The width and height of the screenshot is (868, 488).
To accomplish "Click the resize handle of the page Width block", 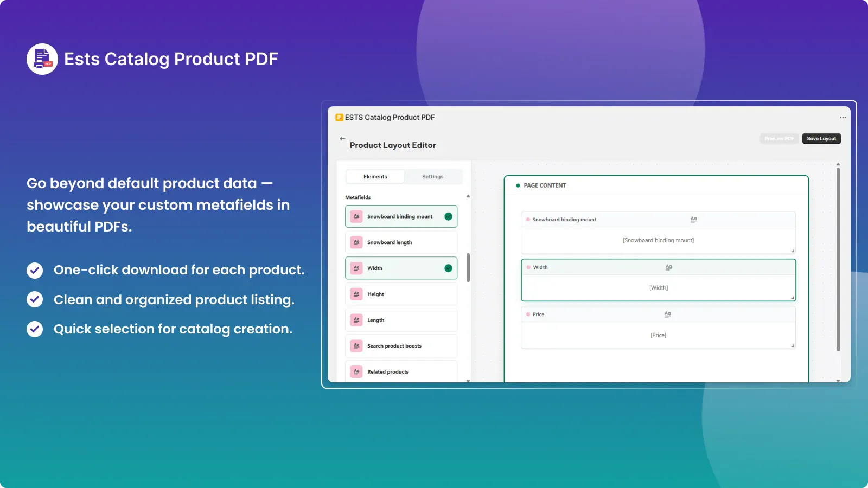I will click(793, 298).
